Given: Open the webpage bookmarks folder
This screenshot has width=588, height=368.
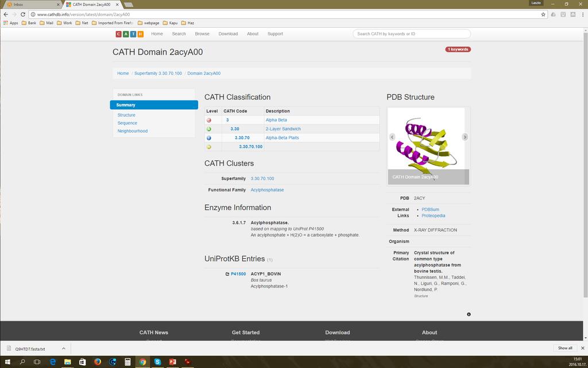Looking at the screenshot, I should (x=149, y=23).
